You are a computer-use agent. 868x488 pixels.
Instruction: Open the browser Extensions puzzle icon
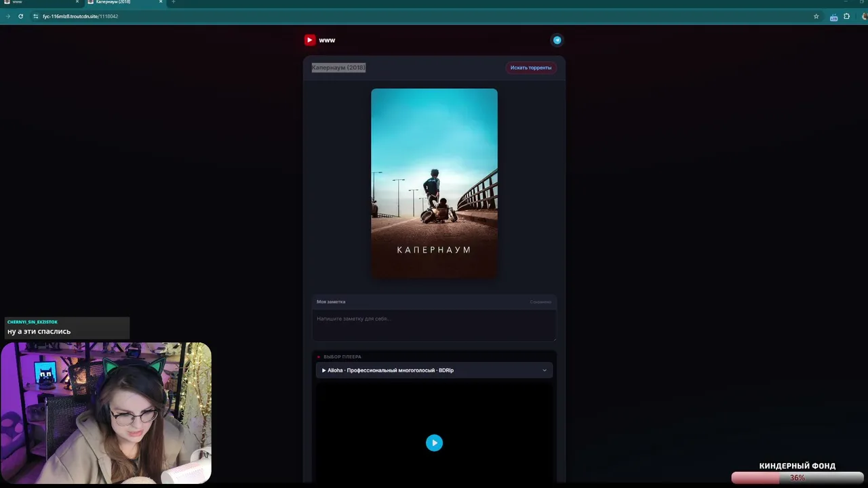click(x=847, y=16)
